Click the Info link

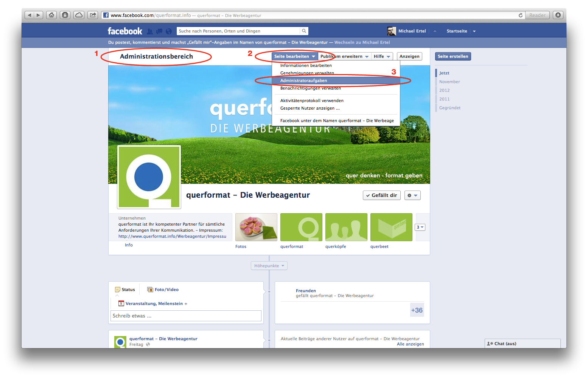pos(129,245)
